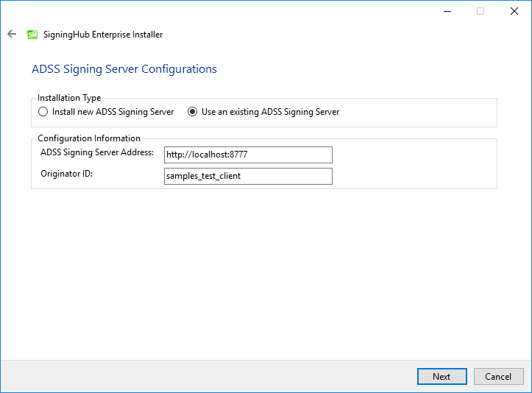Image resolution: width=532 pixels, height=393 pixels.
Task: Select Use an existing ADSS Signing Server
Action: [x=192, y=112]
